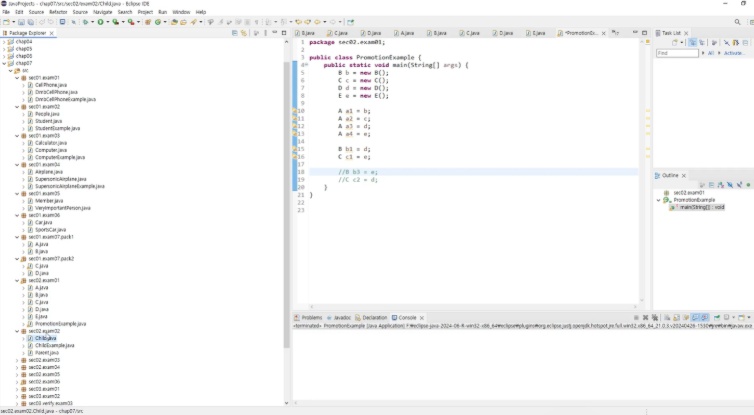
Task: Minimize the Package Explorer view
Action: click(275, 33)
